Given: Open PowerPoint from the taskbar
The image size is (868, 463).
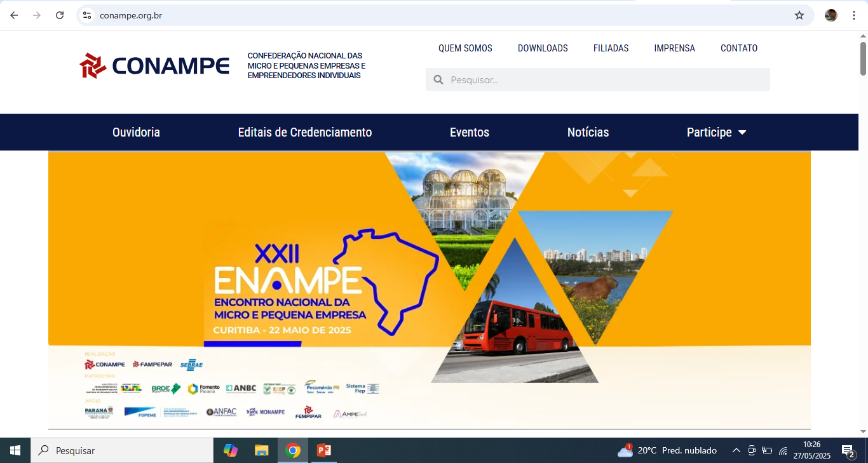Looking at the screenshot, I should [x=324, y=450].
